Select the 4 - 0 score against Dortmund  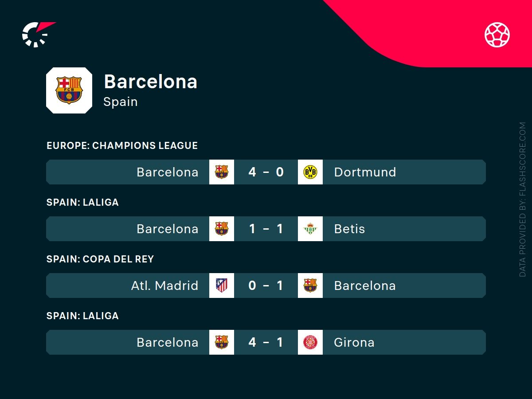(266, 172)
